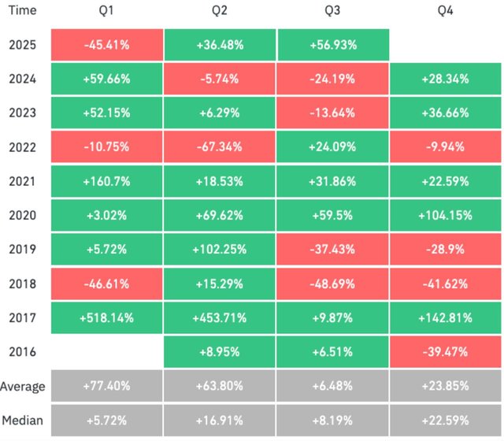Viewport: 504px width, 441px height.
Task: Select the 2016 Q4 cell showing -39.47%
Action: coord(447,351)
